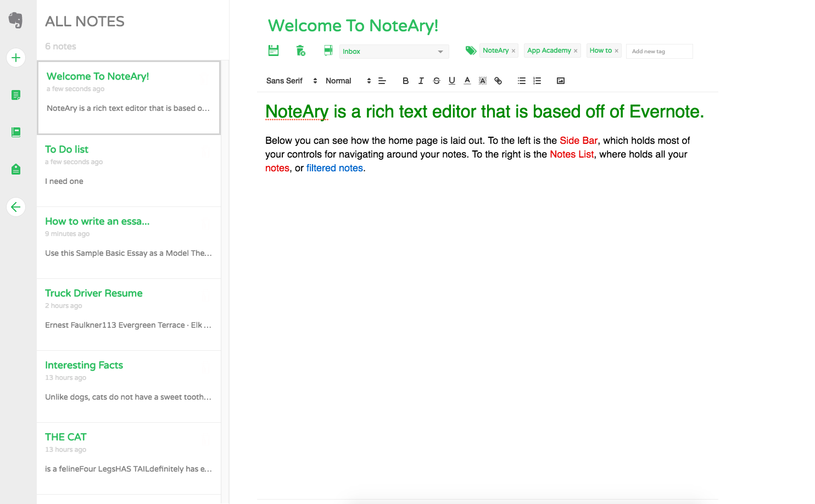Click the ALL NOTES heading
The width and height of the screenshot is (815, 504).
tap(85, 21)
